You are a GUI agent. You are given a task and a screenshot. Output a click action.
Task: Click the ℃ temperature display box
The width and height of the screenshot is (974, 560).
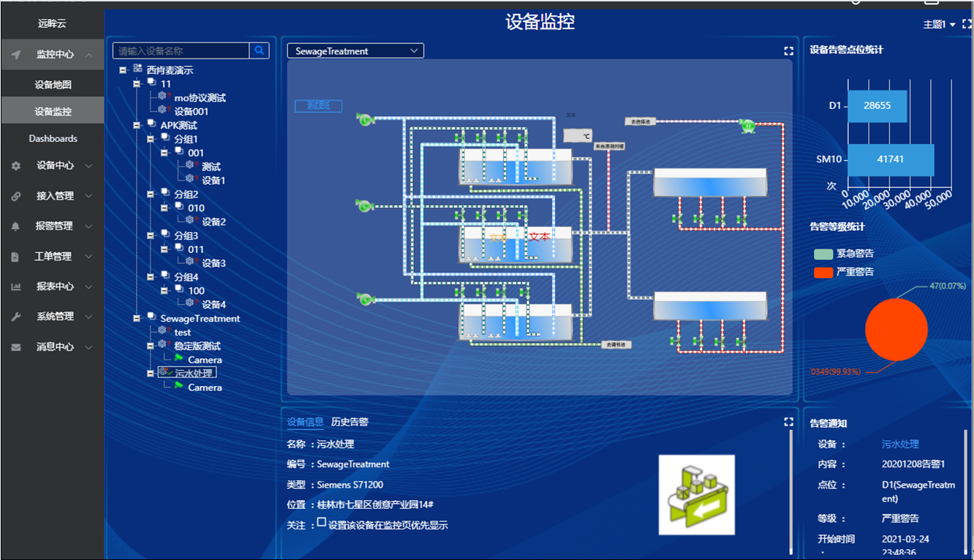(x=578, y=135)
